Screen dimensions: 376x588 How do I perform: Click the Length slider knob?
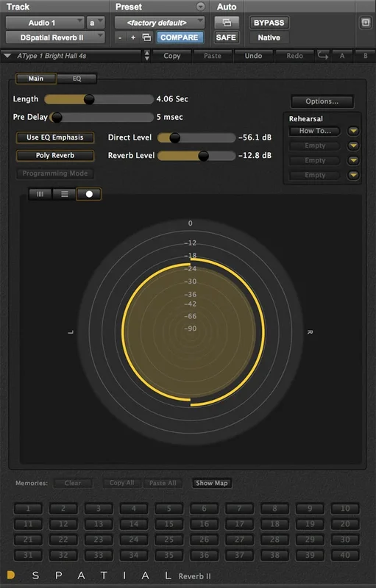[89, 99]
